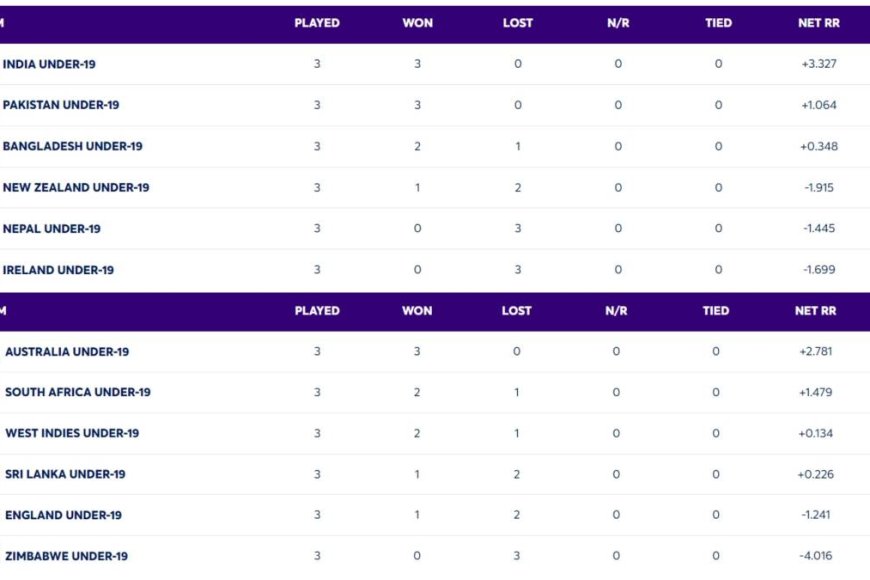Open the Australia Under-19 team link
This screenshot has height=580, width=870.
pos(67,352)
